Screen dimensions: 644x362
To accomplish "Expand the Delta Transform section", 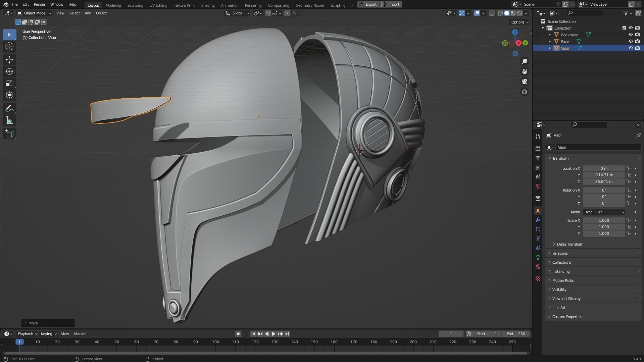I will coord(570,244).
